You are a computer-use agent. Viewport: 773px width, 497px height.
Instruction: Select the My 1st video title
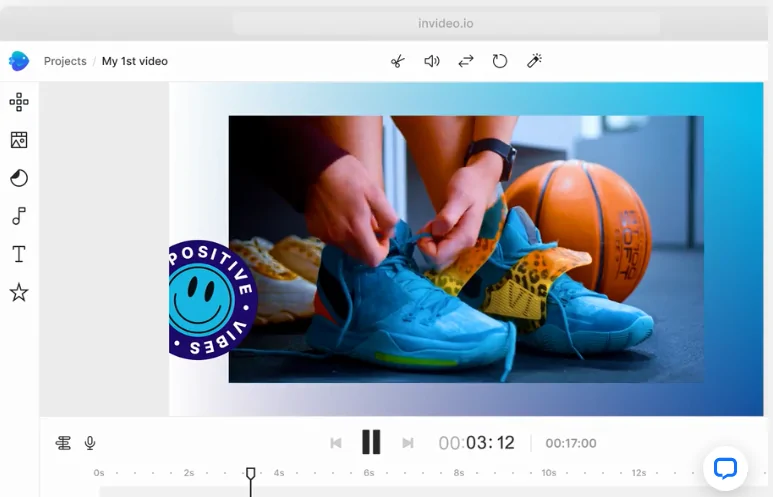click(135, 61)
